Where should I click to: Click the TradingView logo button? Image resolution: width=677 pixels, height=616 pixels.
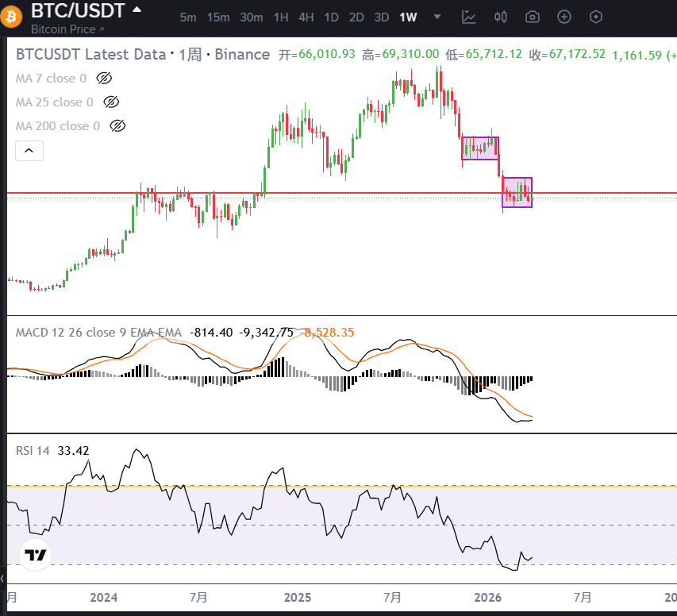tap(36, 555)
